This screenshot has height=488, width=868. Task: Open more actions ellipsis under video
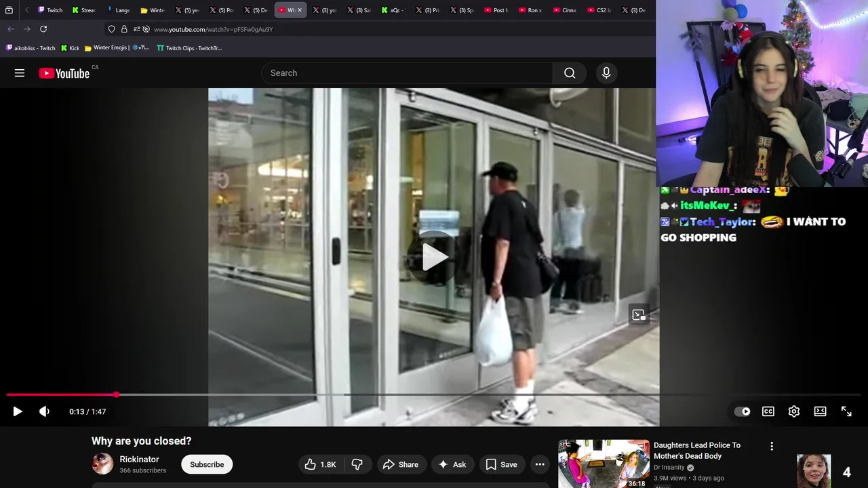[540, 464]
